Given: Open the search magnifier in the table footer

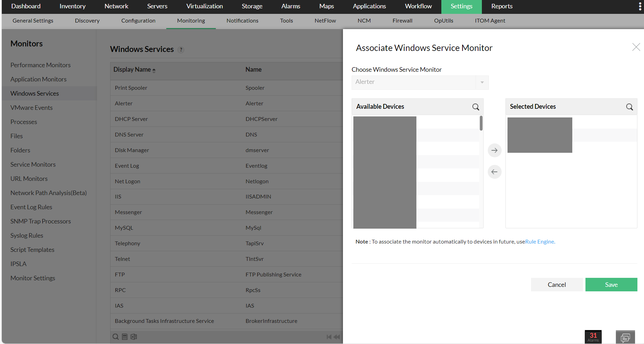Looking at the screenshot, I should (115, 336).
